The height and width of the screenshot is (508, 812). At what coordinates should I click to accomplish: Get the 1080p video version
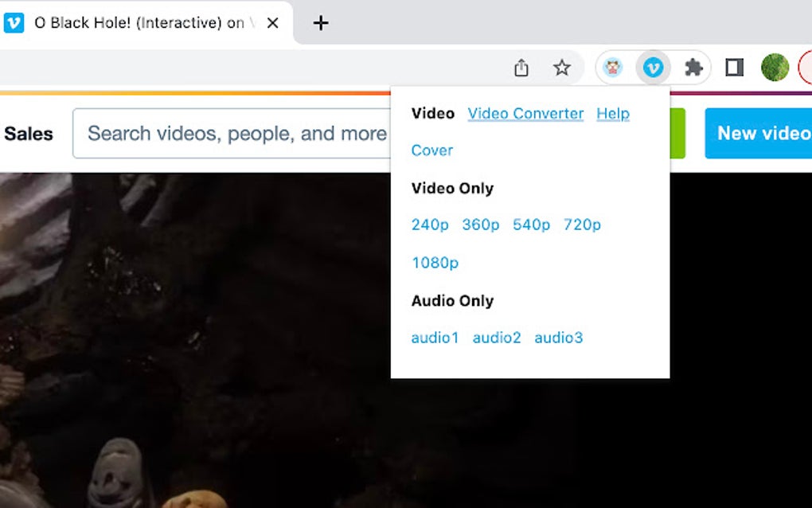click(435, 263)
